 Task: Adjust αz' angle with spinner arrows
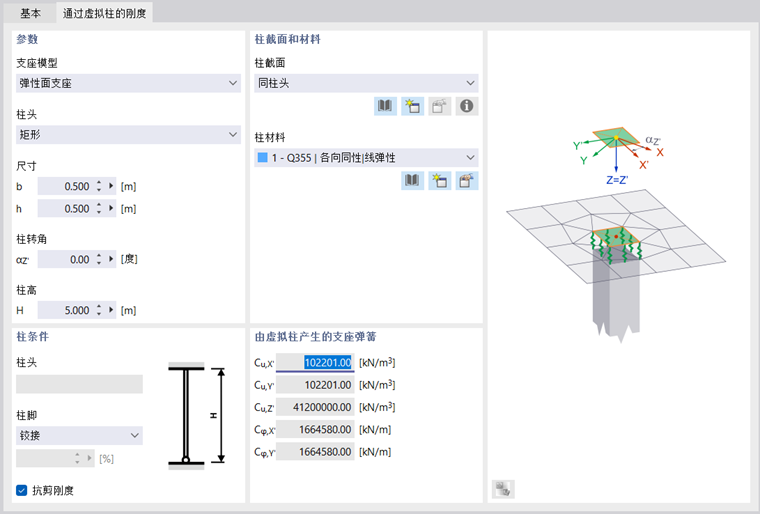coord(99,259)
